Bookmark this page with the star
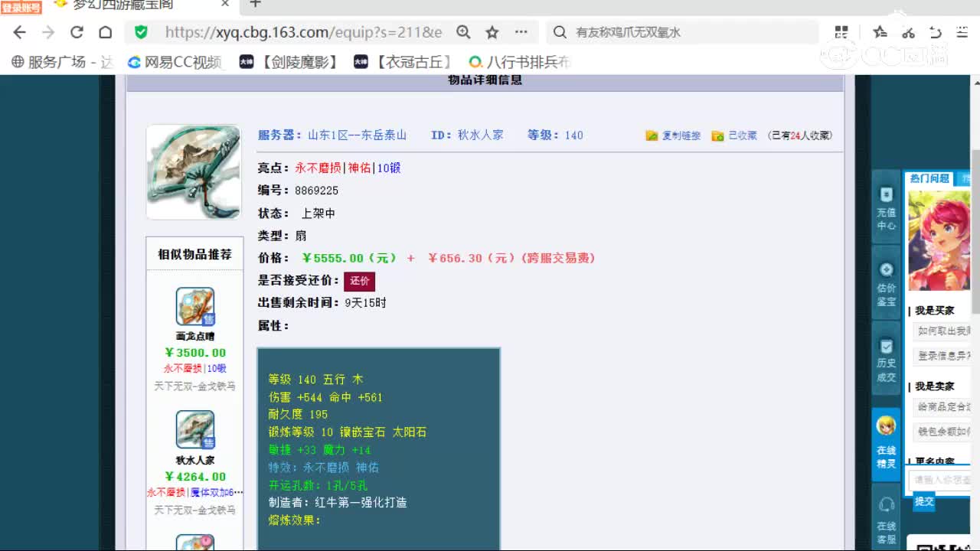Image resolution: width=980 pixels, height=551 pixels. pos(492,32)
